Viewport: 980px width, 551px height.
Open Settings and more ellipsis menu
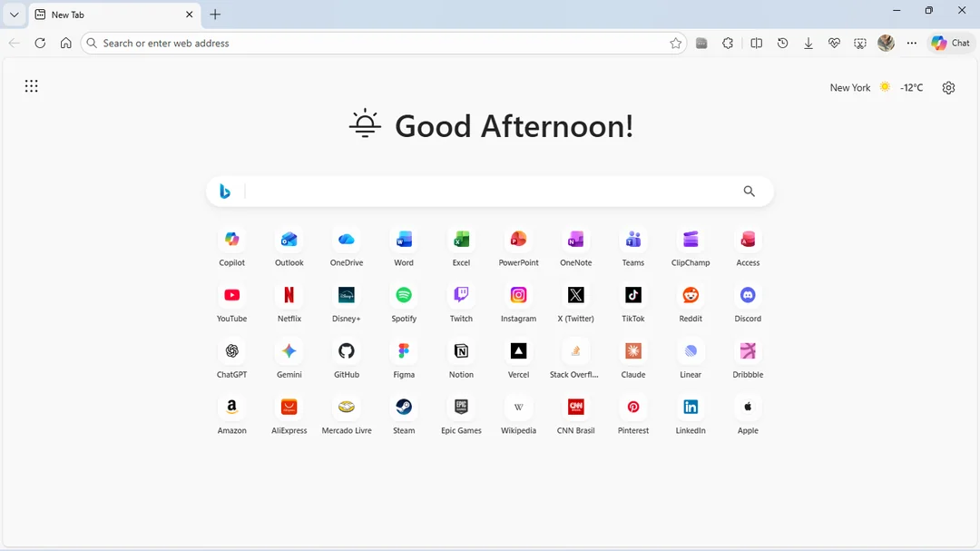(912, 44)
